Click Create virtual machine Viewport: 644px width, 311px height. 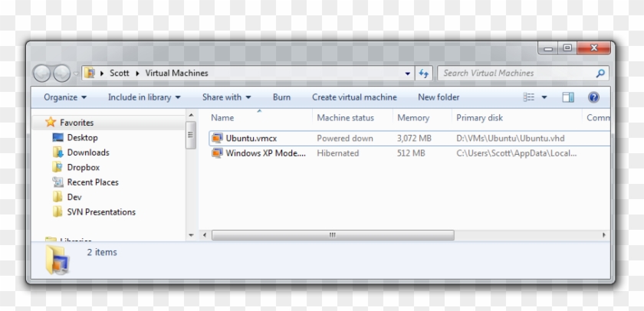click(x=354, y=97)
